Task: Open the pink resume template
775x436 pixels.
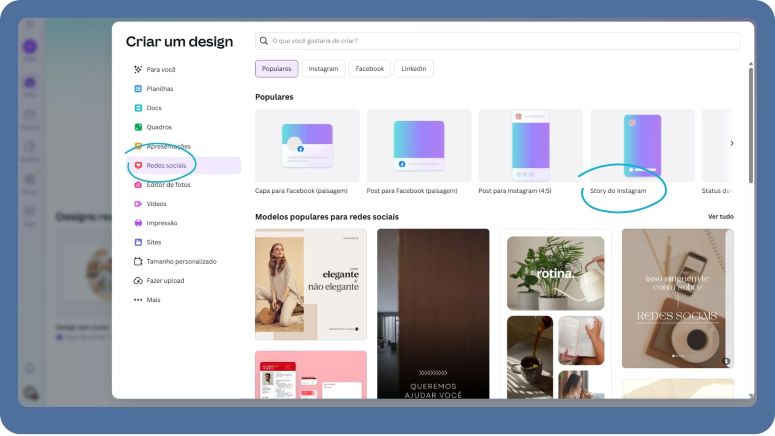Action: (311, 375)
